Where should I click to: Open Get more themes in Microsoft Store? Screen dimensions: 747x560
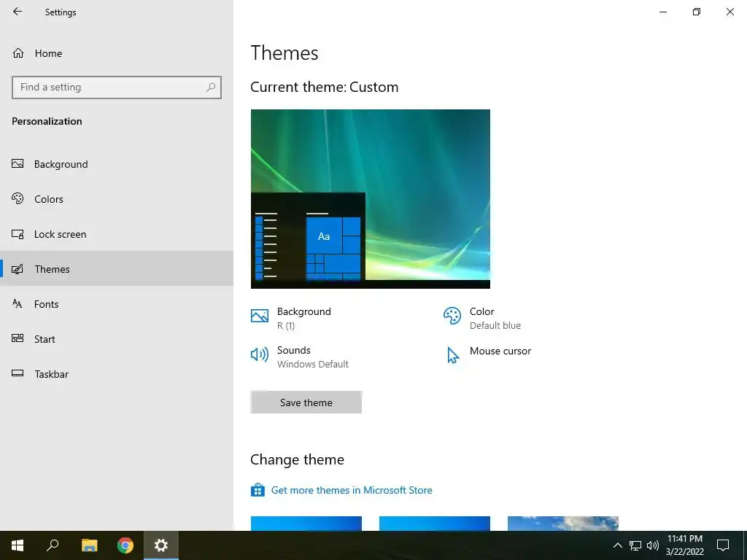[352, 490]
